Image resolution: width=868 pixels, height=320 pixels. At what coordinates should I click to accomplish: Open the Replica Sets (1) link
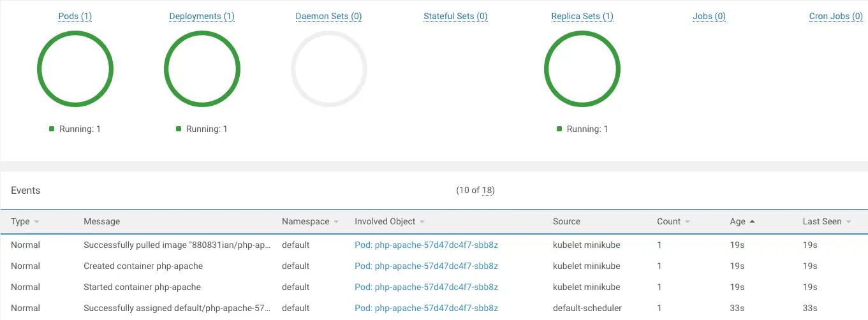coord(582,17)
